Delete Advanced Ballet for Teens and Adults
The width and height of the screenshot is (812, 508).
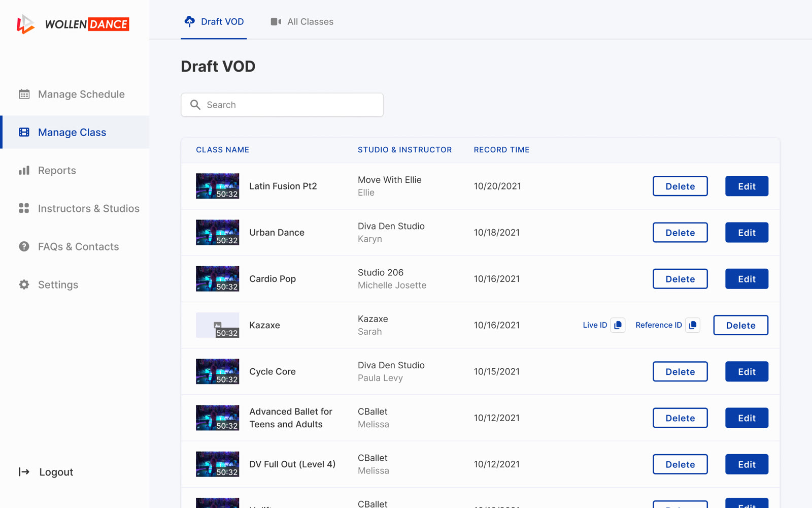pos(680,418)
